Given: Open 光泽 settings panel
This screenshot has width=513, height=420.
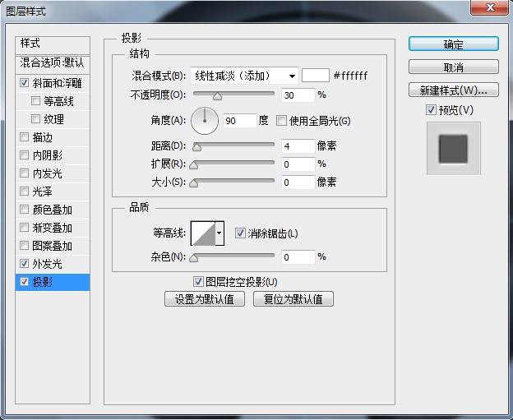Looking at the screenshot, I should [42, 192].
